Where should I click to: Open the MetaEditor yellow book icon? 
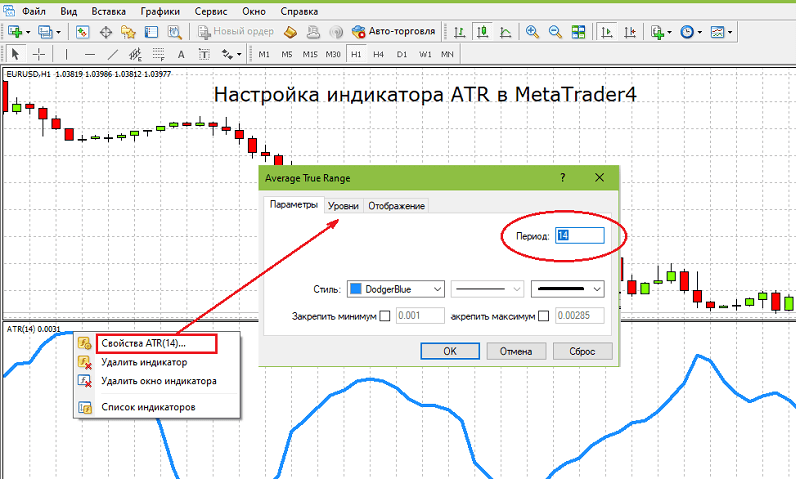(x=290, y=32)
